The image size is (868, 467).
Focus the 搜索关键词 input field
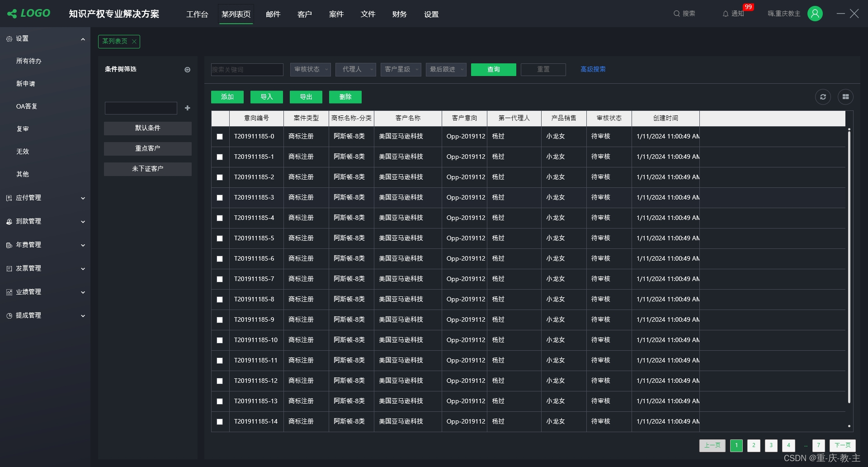(x=247, y=70)
